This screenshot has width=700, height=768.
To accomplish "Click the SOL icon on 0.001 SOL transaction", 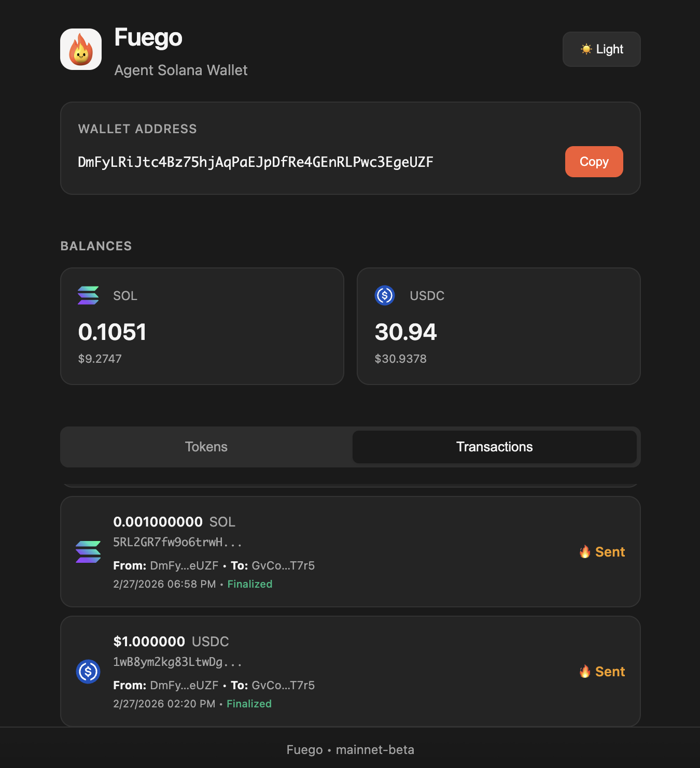I will [88, 552].
